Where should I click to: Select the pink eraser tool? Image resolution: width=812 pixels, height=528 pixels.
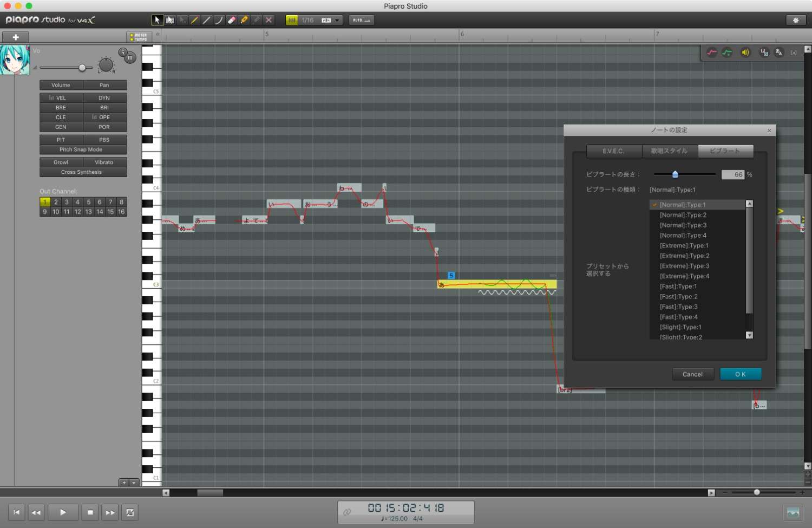[232, 20]
